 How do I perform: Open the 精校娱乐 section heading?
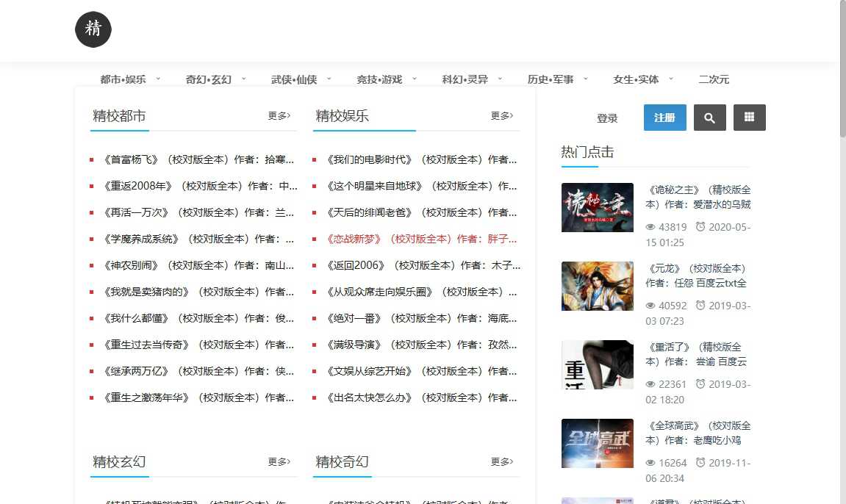[x=342, y=116]
